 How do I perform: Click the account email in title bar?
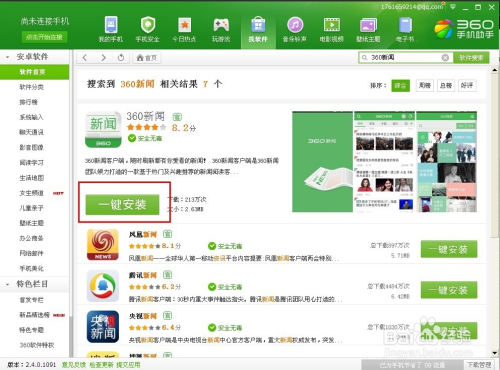(x=412, y=7)
